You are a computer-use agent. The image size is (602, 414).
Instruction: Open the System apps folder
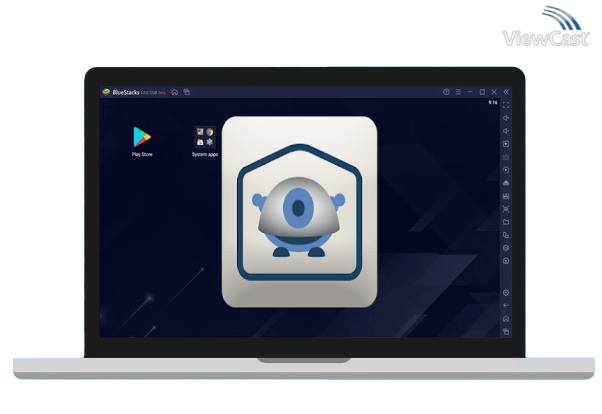click(205, 141)
